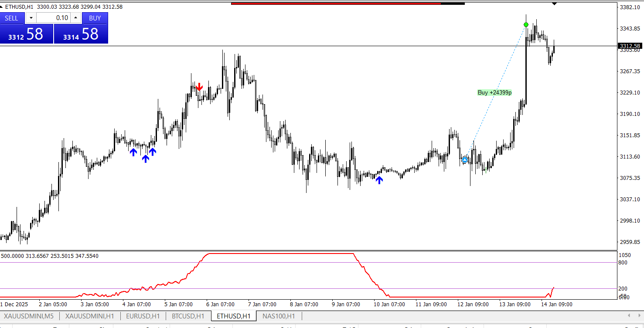Click the ETHUSD,H1 chart title text
The image size is (644, 328).
coord(19,7)
